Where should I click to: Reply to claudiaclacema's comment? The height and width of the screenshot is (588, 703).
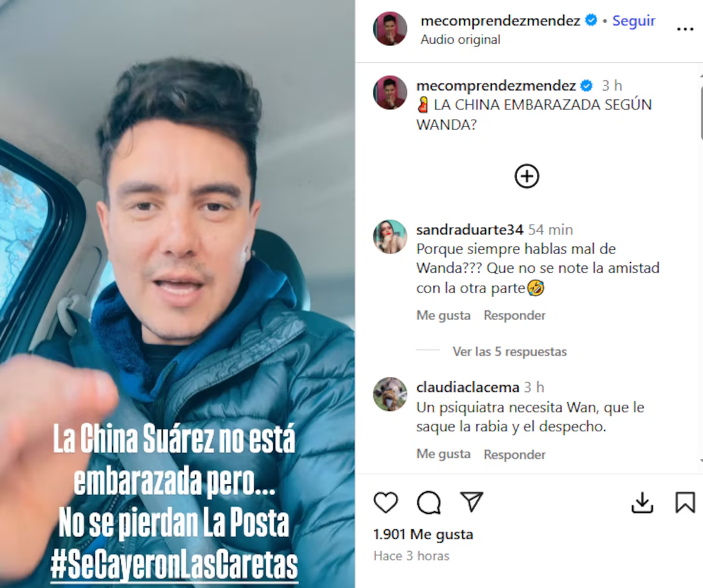tap(515, 454)
